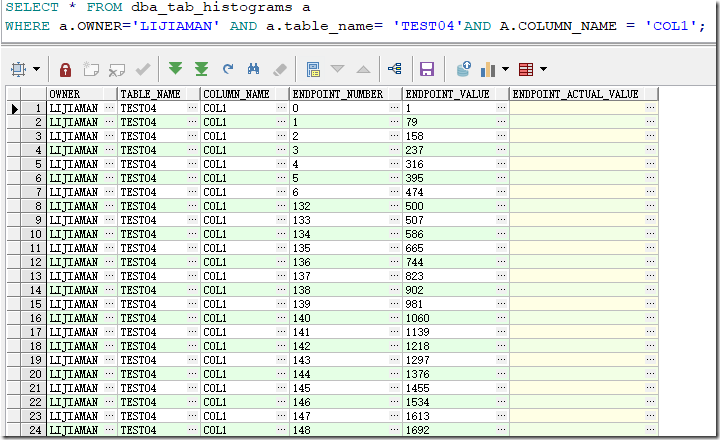Viewport: 720px width, 440px height.
Task: Click the bar chart icon
Action: 488,69
